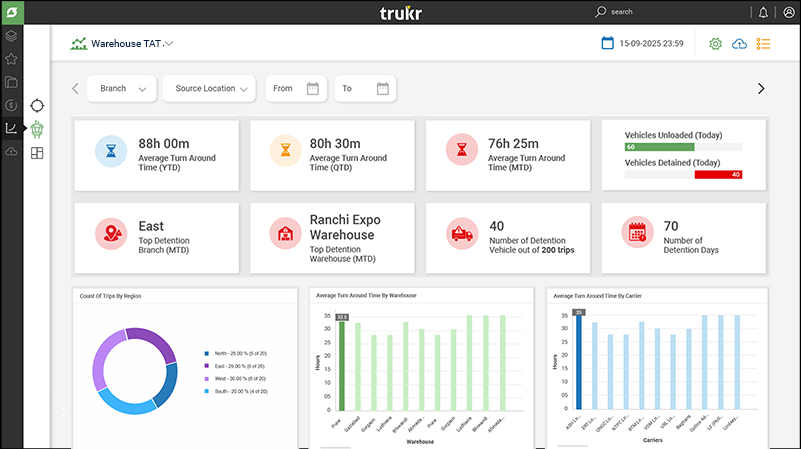Image resolution: width=801 pixels, height=449 pixels.
Task: Expand the Source Location dropdown
Action: [x=209, y=89]
